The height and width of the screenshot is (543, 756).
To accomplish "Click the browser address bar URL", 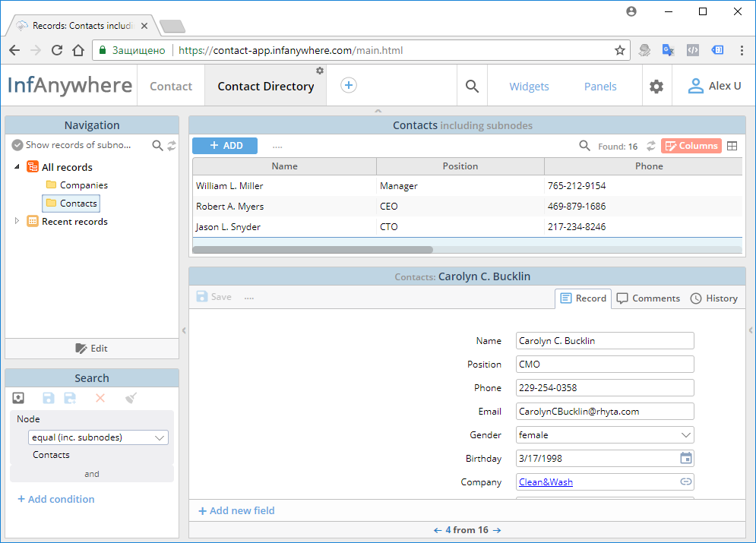I will 290,50.
